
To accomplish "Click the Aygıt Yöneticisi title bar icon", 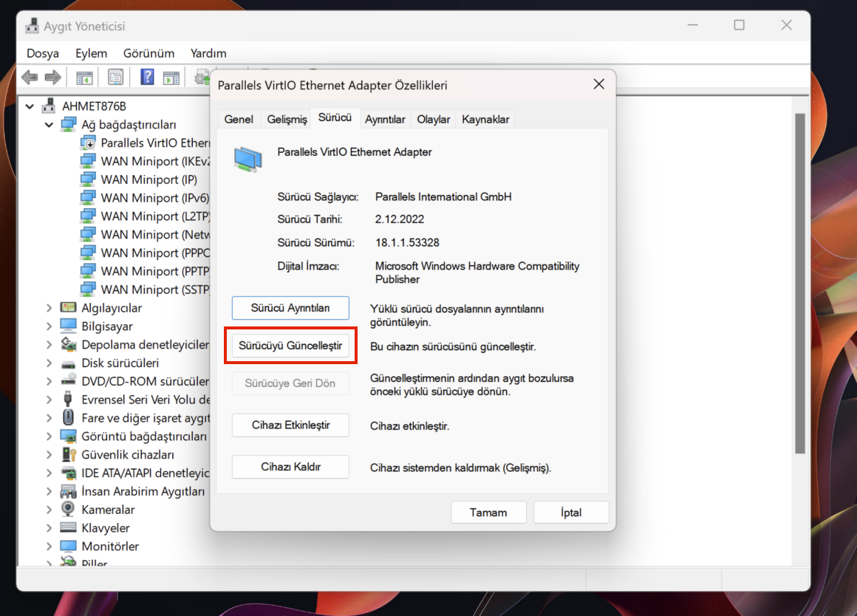I will (32, 26).
